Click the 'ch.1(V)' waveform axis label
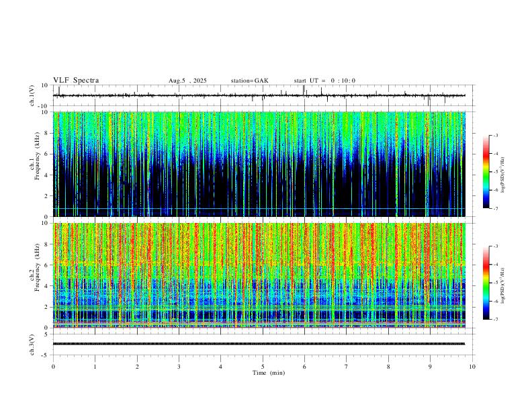Image resolution: width=532 pixels, height=411 pixels. pyautogui.click(x=32, y=95)
